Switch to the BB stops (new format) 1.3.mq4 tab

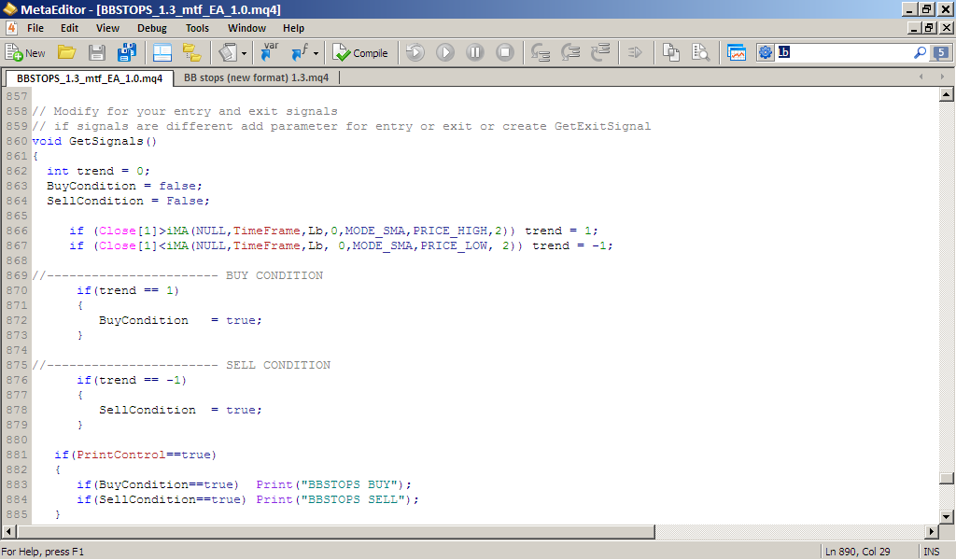coord(256,78)
